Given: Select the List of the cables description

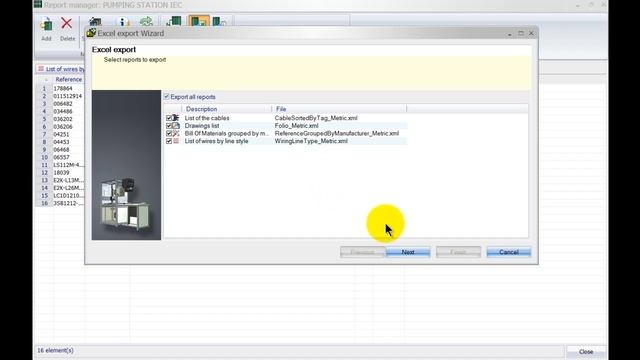Looking at the screenshot, I should pos(207,118).
